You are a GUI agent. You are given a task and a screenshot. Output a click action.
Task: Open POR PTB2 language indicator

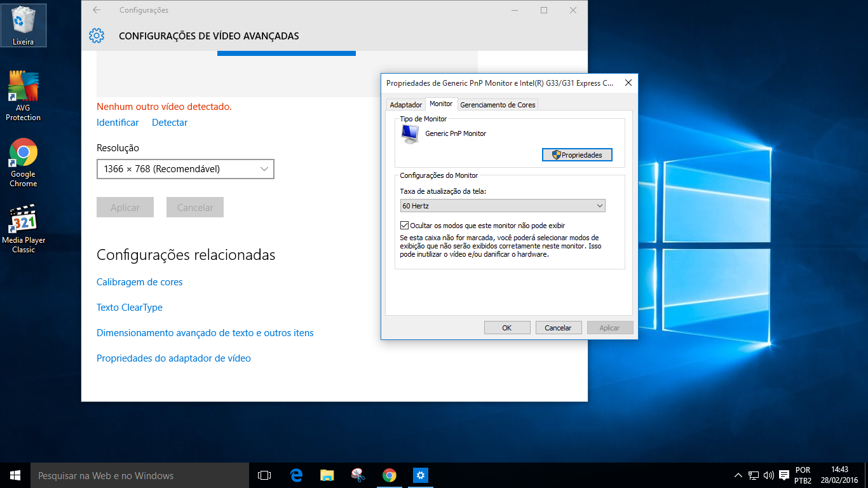click(803, 475)
